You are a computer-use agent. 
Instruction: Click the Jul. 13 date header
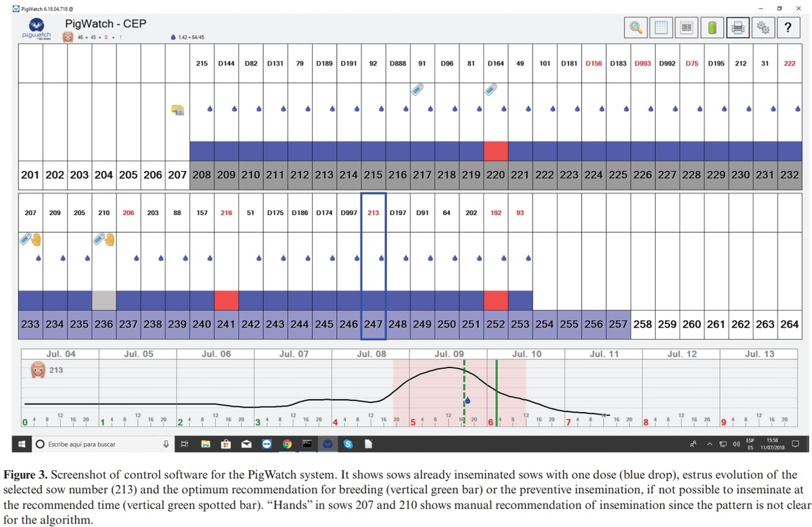point(760,354)
